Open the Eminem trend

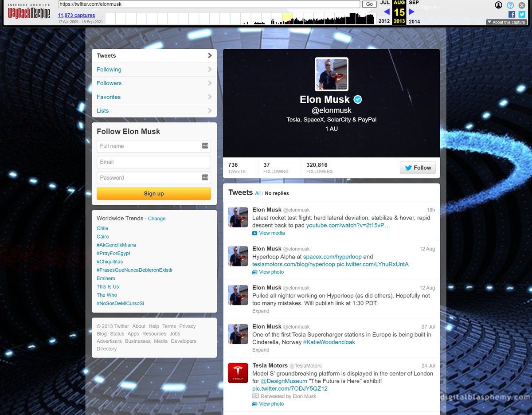(x=106, y=278)
